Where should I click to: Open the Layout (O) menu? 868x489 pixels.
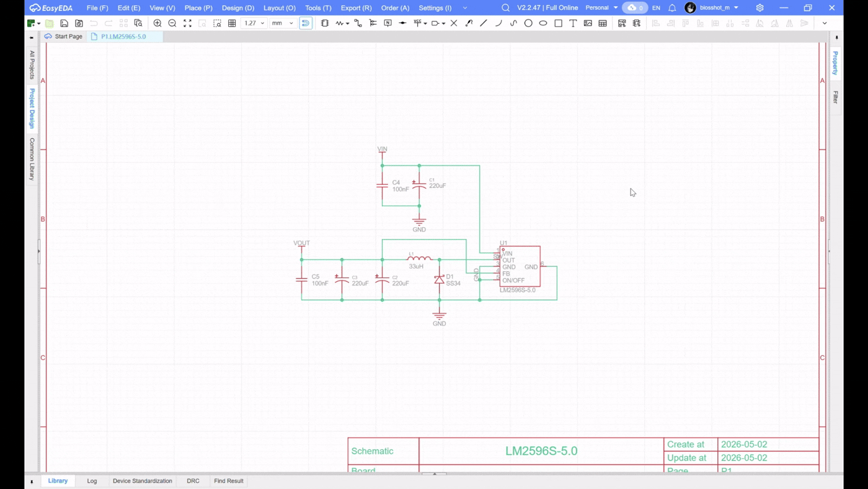click(280, 8)
